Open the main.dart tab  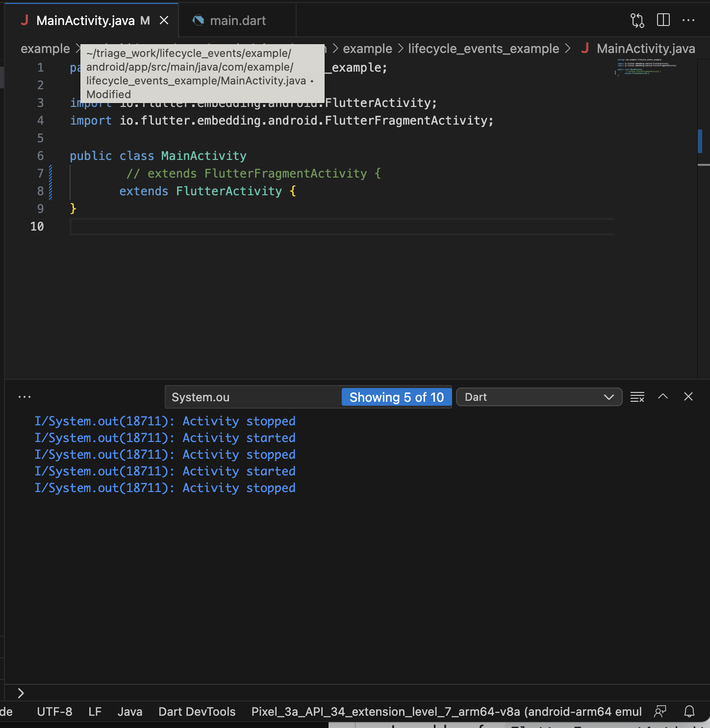point(238,21)
